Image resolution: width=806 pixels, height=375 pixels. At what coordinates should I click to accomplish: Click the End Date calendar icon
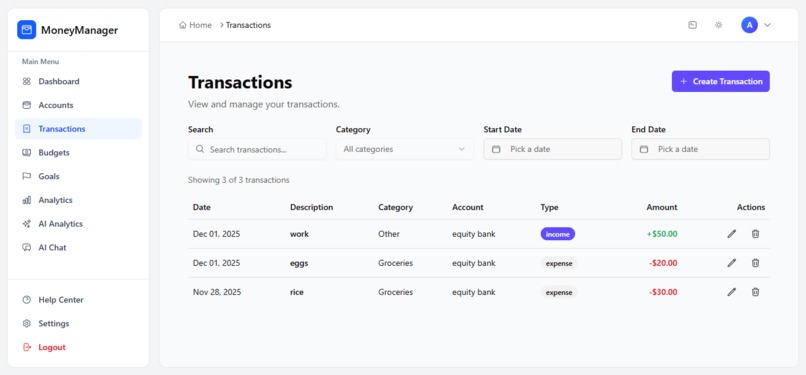[x=644, y=149]
